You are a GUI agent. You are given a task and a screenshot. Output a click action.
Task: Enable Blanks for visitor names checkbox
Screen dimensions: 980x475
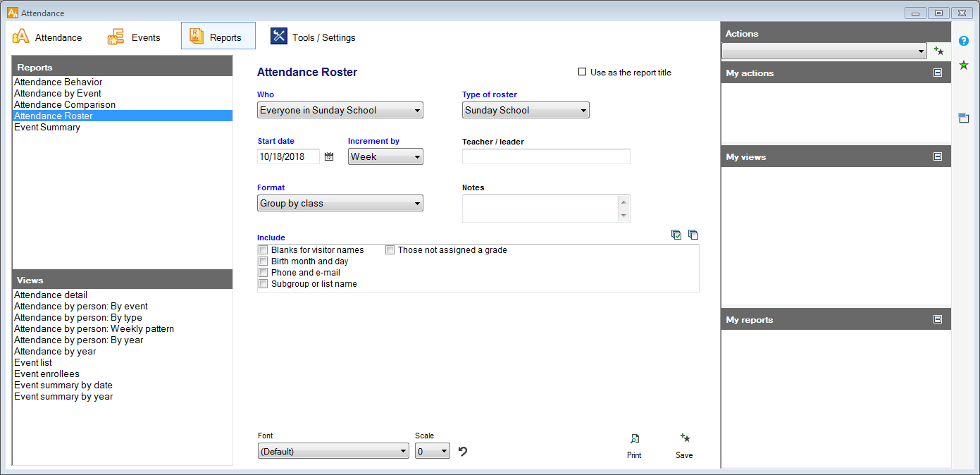click(x=263, y=250)
